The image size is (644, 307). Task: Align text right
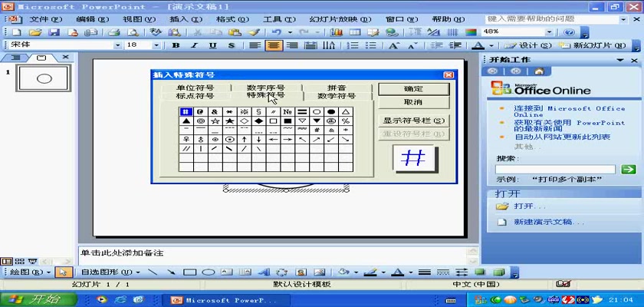tap(292, 45)
